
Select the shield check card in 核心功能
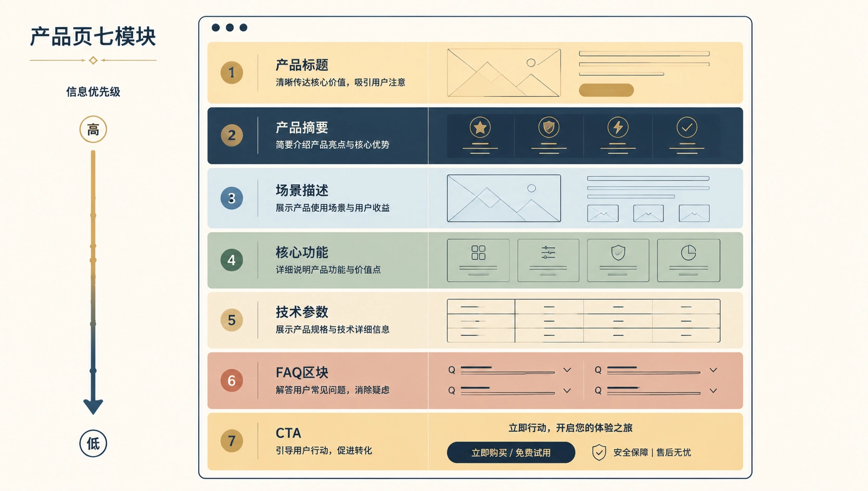click(618, 260)
